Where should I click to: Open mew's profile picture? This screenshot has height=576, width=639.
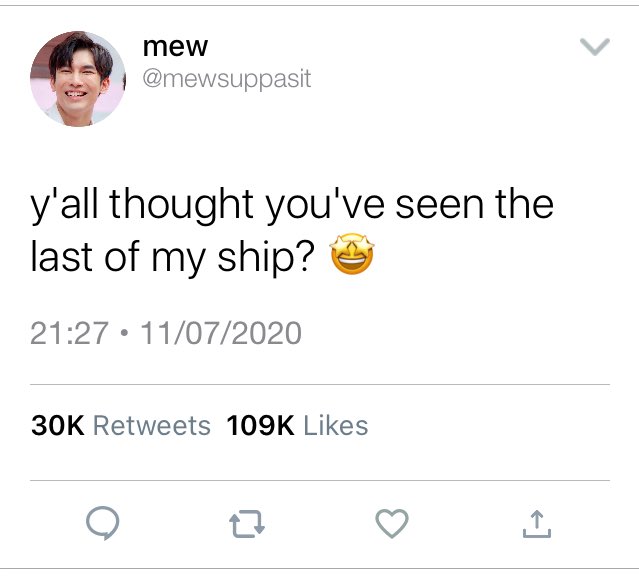[78, 79]
